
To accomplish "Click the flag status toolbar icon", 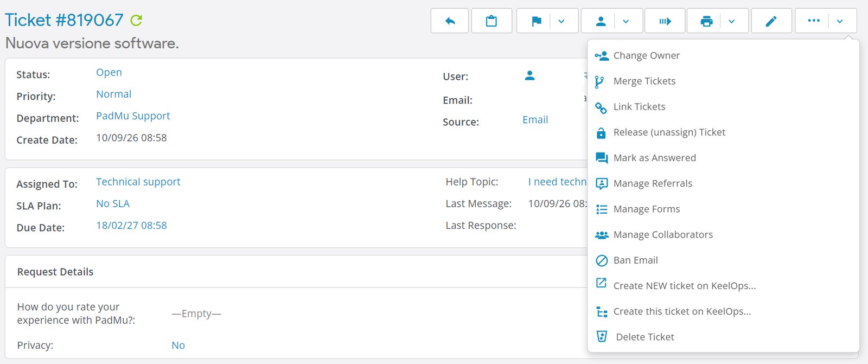I will (536, 21).
